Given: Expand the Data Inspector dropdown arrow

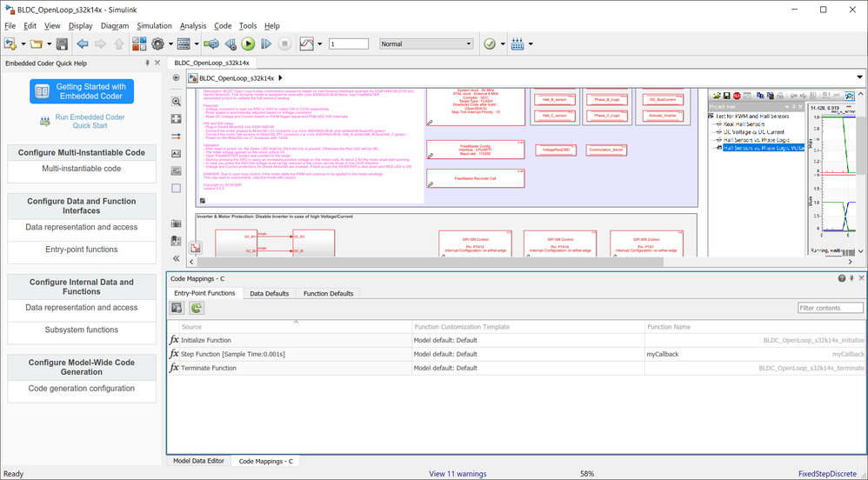Looking at the screenshot, I should [319, 43].
